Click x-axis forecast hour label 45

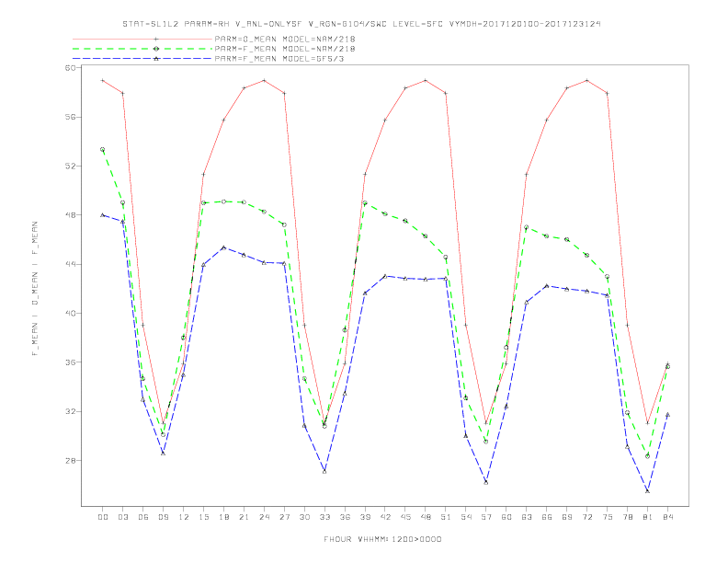pos(405,517)
